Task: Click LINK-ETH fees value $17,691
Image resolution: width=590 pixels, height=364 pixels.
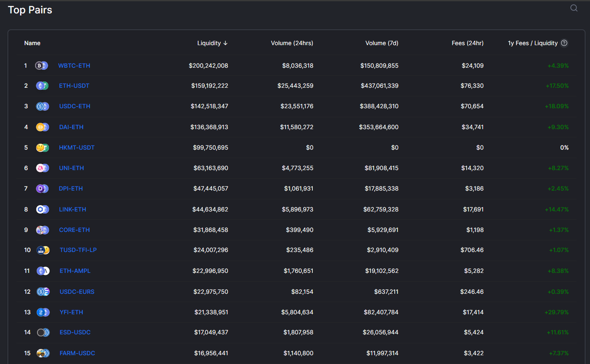Action: tap(473, 209)
